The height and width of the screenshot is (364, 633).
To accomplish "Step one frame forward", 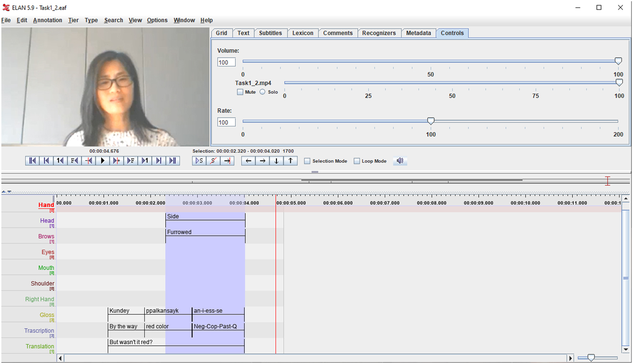I will pyautogui.click(x=131, y=161).
